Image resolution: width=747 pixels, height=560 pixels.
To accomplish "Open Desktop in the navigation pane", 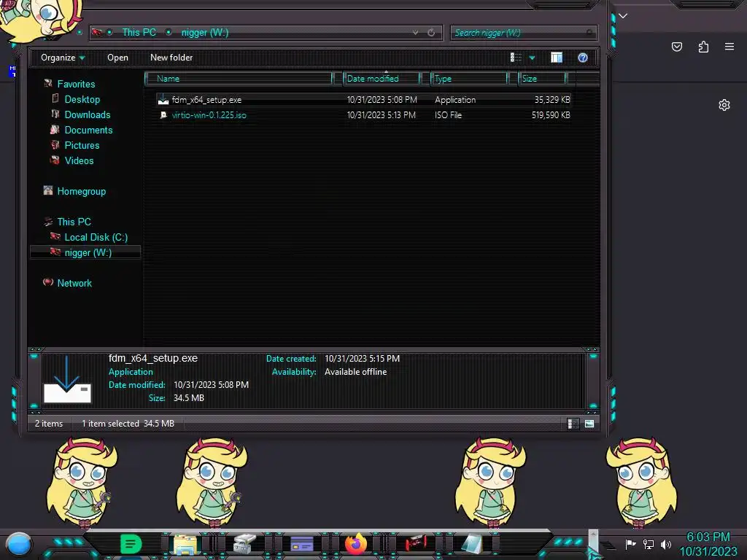I will point(82,99).
